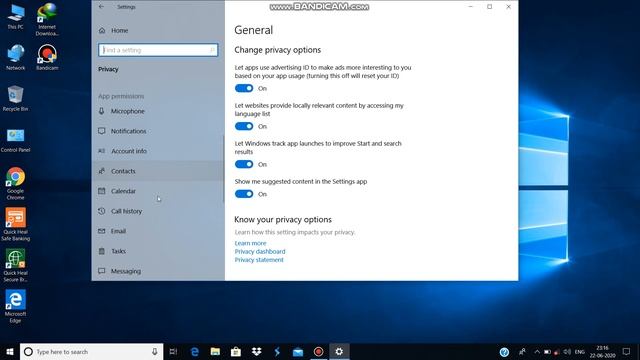Open Microsoft Store from taskbar

tap(236, 351)
